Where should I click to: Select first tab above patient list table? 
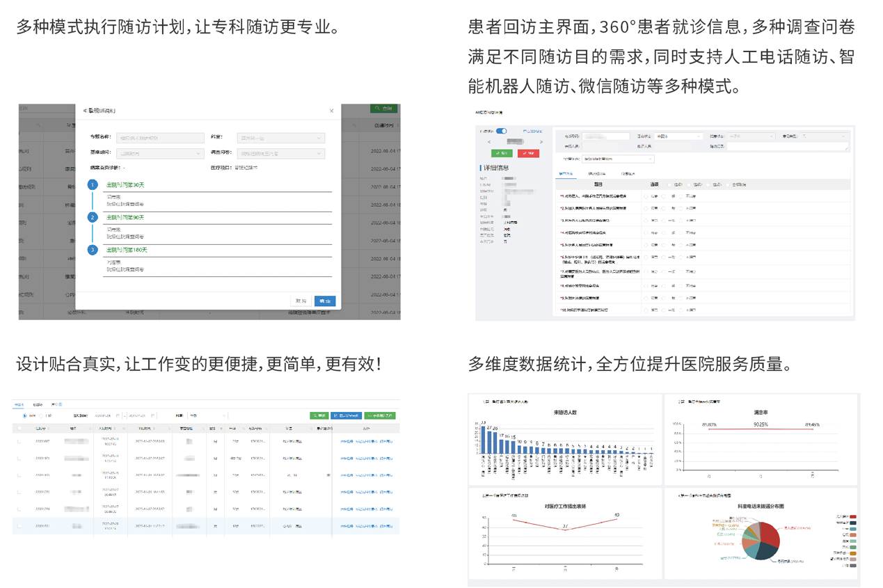click(x=19, y=404)
